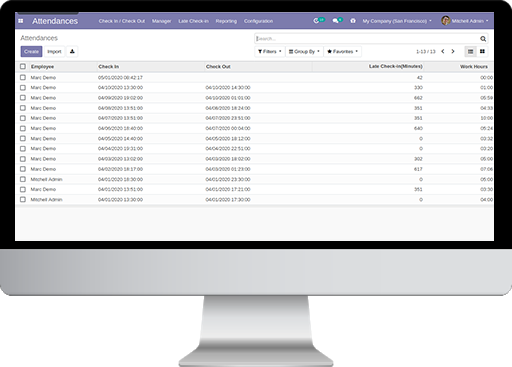Open the Filters dropdown

click(270, 51)
